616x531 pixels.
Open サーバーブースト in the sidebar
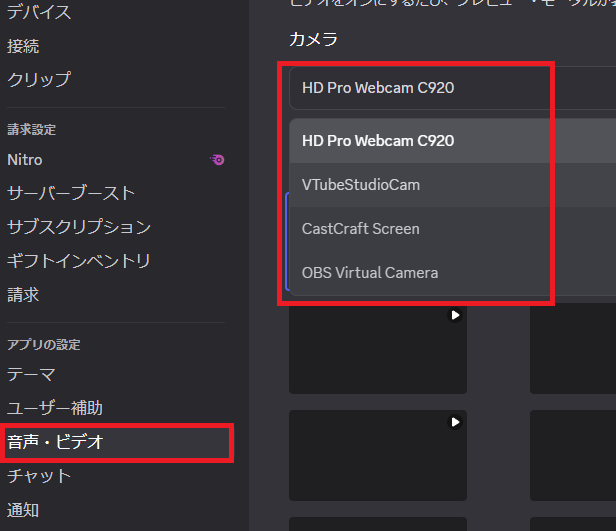(x=71, y=193)
